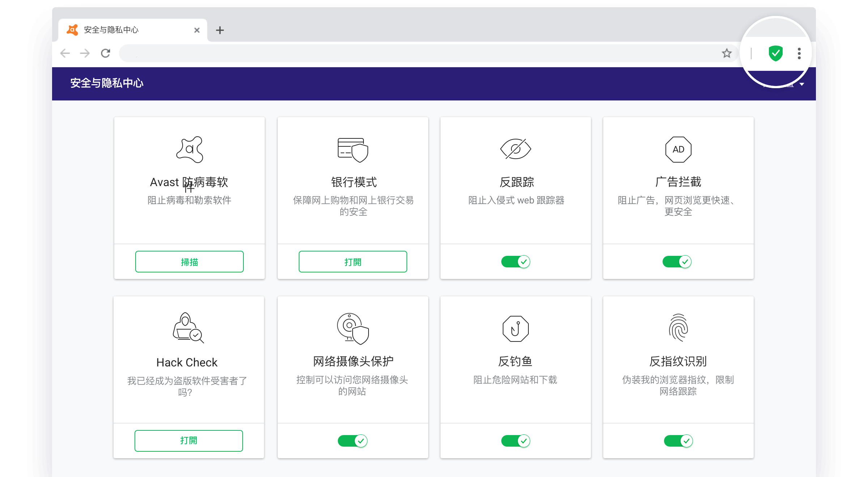Click the Avast antivirus splat icon
This screenshot has height=477, width=868.
click(x=190, y=149)
